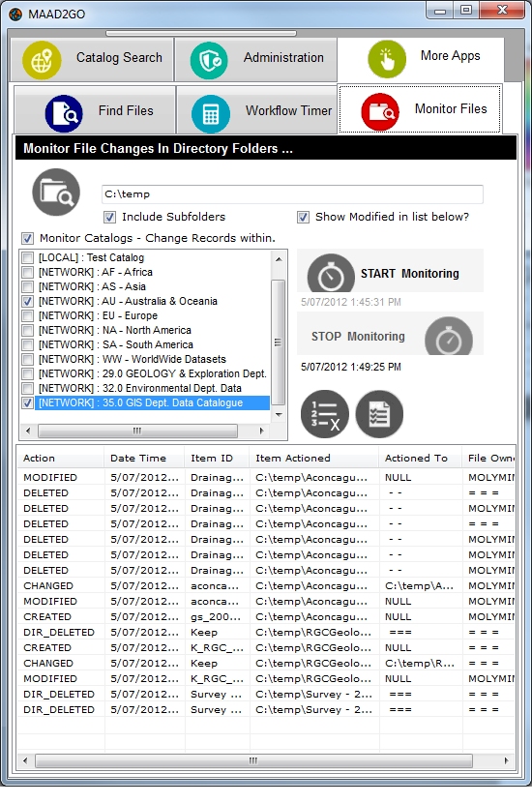Toggle the Include Subfolders checkbox

109,217
